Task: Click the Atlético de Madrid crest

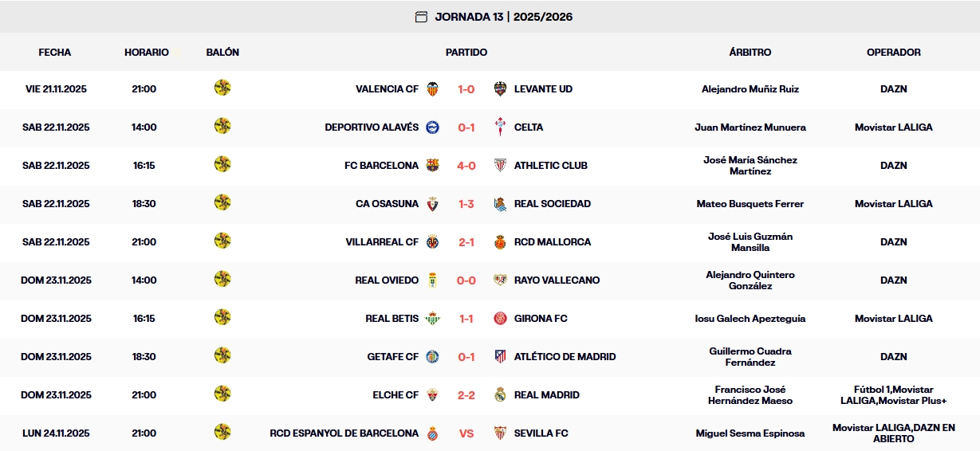Action: point(500,357)
